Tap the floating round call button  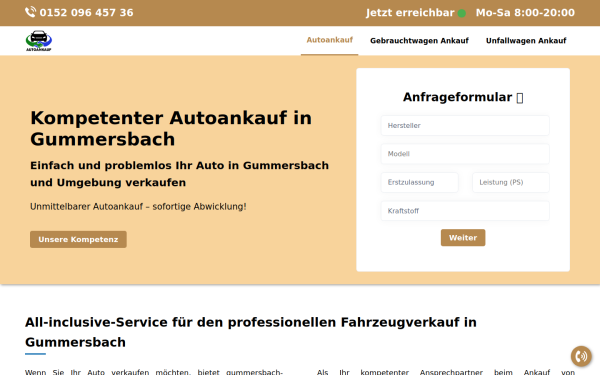tap(581, 356)
